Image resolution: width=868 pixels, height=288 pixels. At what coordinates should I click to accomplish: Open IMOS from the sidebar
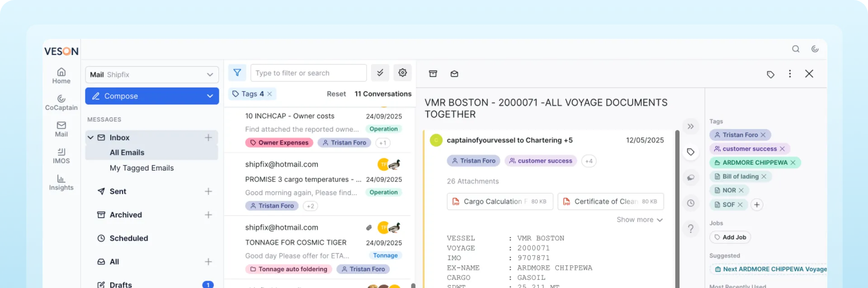61,156
